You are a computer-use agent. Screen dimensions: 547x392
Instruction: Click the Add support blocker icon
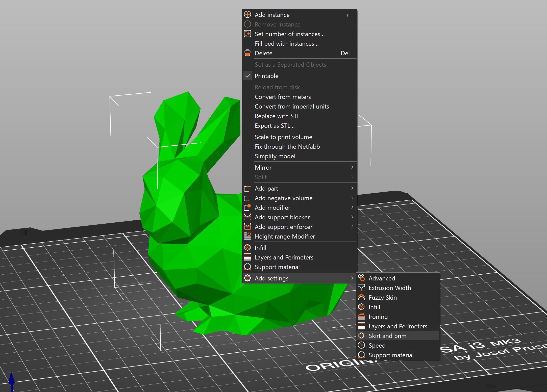(x=247, y=217)
